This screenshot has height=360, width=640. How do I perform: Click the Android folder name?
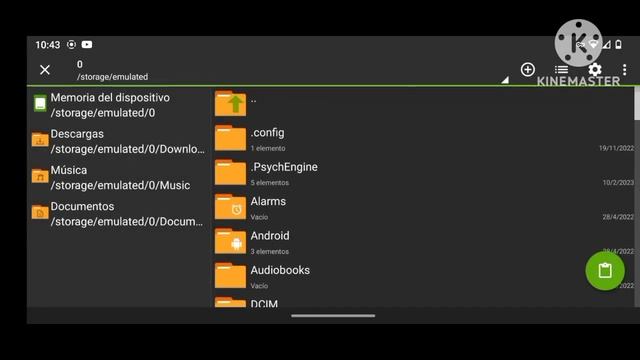tap(270, 236)
